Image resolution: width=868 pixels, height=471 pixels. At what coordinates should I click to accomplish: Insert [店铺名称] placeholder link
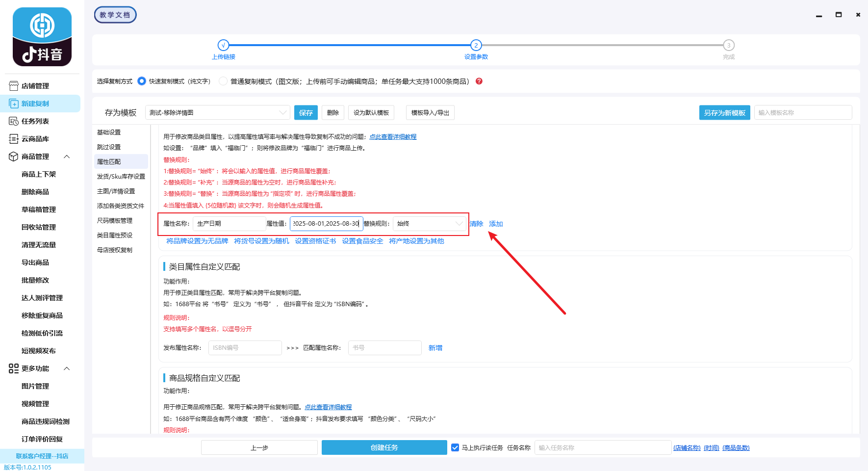[x=687, y=448]
